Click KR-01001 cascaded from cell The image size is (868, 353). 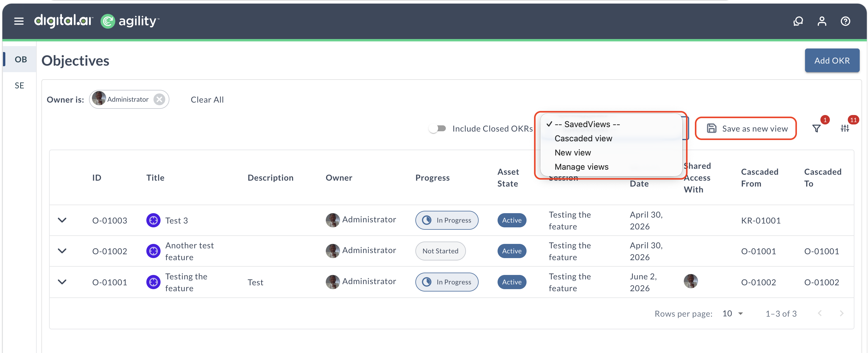[760, 220]
